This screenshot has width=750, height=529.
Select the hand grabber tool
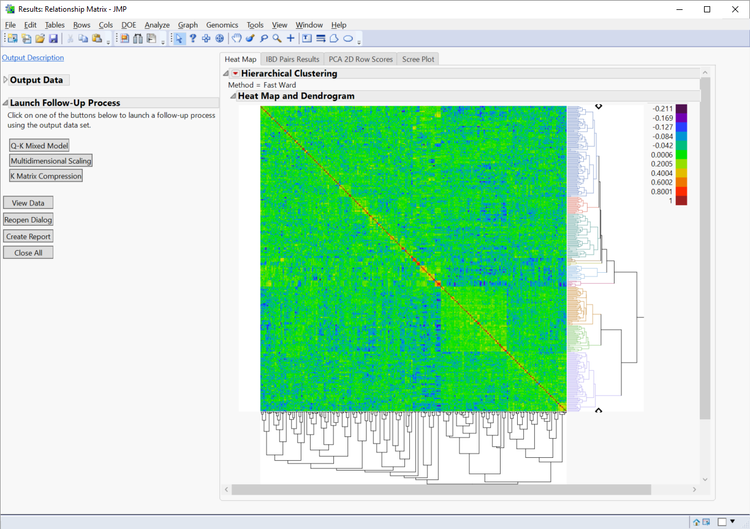pyautogui.click(x=237, y=39)
